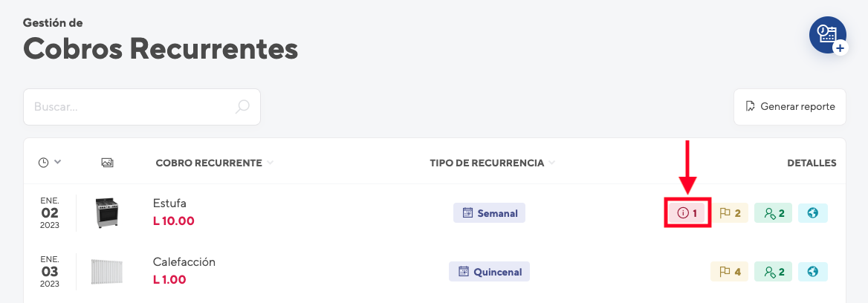
Task: Click the globe badge on Estufa row
Action: (813, 213)
